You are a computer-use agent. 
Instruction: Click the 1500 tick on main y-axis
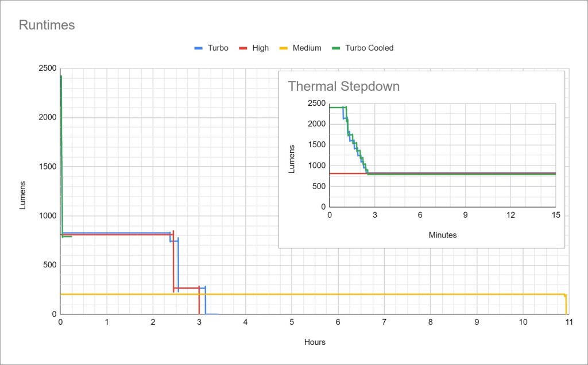pos(47,167)
